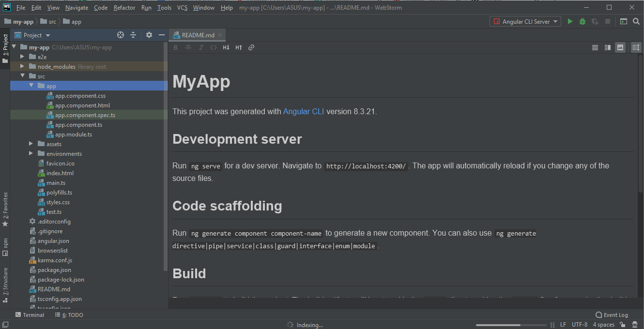Click the Run with Coverage icon

[x=595, y=21]
